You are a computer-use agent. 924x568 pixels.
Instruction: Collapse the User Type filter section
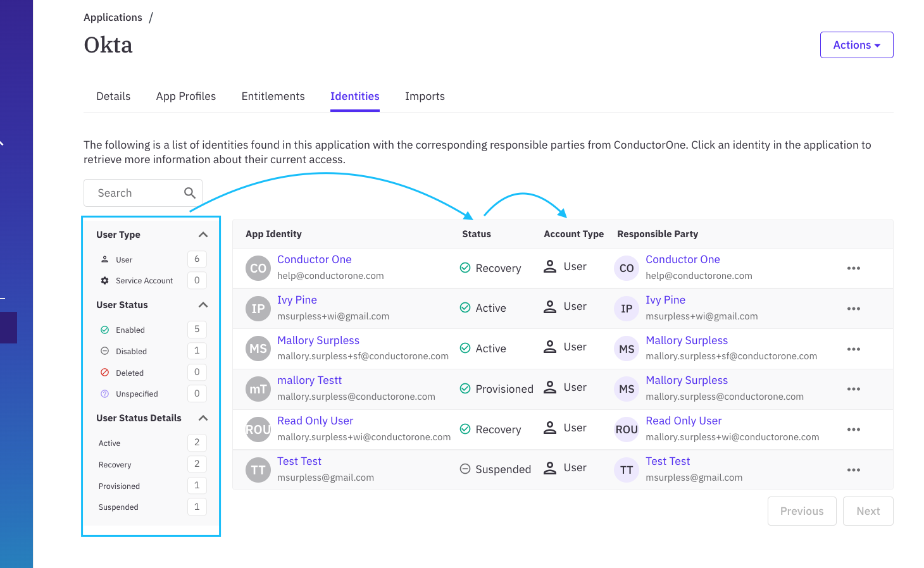pyautogui.click(x=203, y=235)
